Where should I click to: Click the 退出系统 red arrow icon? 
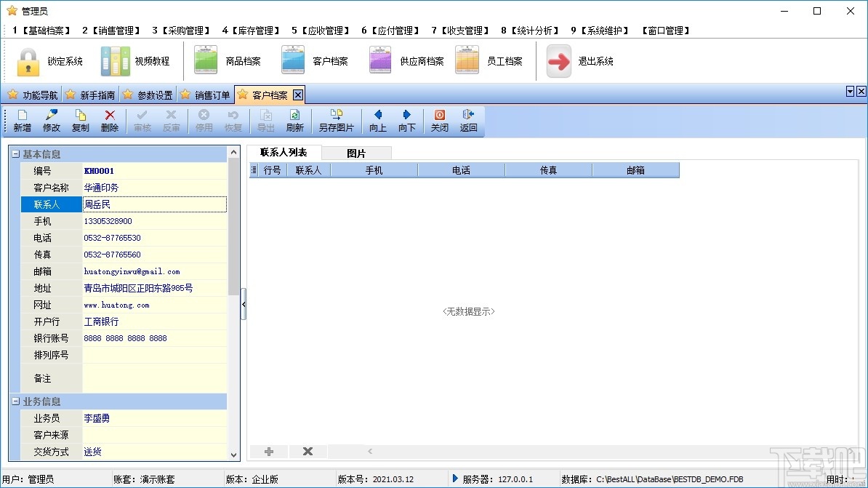(x=558, y=61)
